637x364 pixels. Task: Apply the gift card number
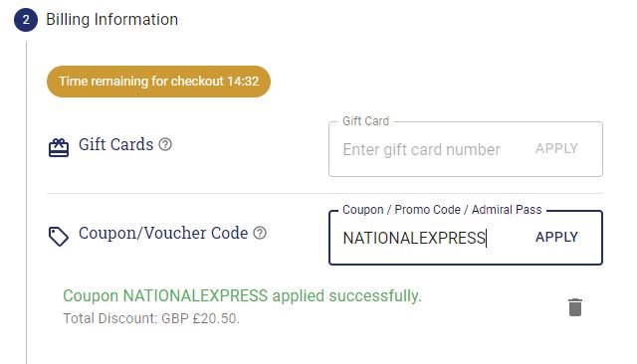(x=556, y=148)
